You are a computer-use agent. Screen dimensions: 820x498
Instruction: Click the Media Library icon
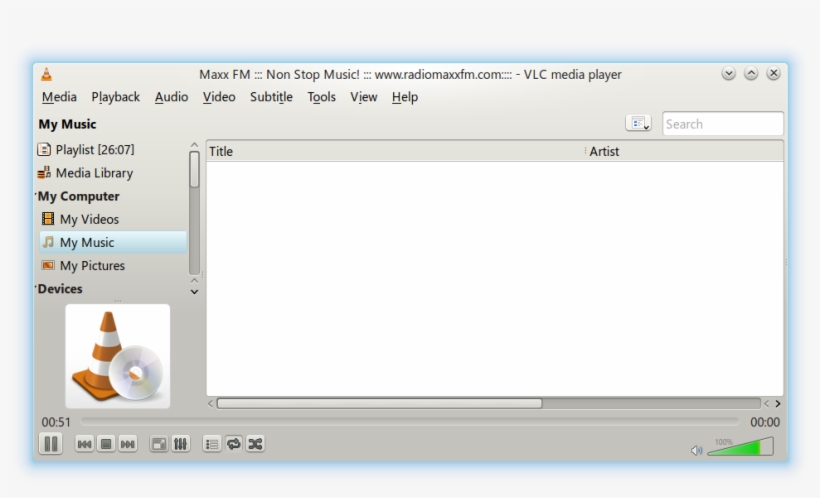[x=44, y=173]
